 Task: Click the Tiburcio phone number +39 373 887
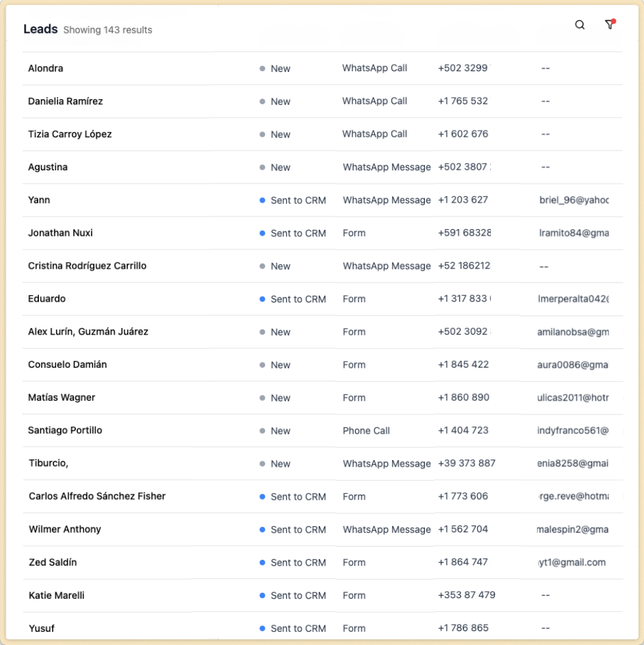(x=467, y=463)
